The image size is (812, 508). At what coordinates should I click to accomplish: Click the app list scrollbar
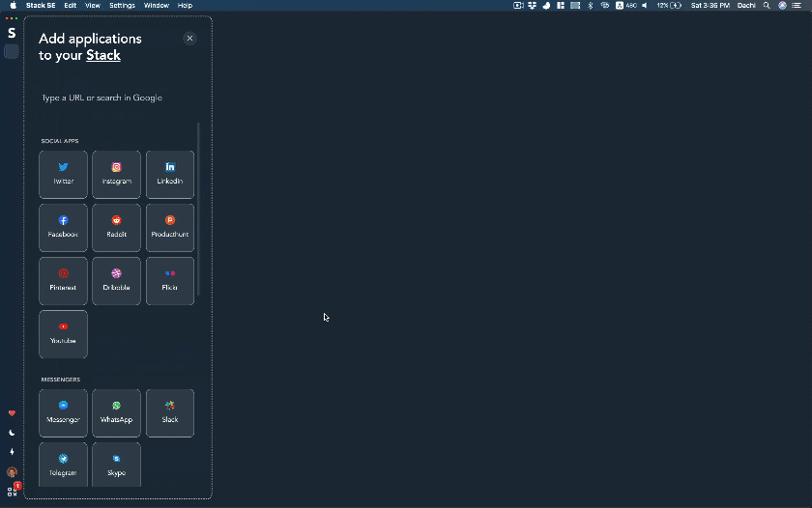[x=198, y=209]
